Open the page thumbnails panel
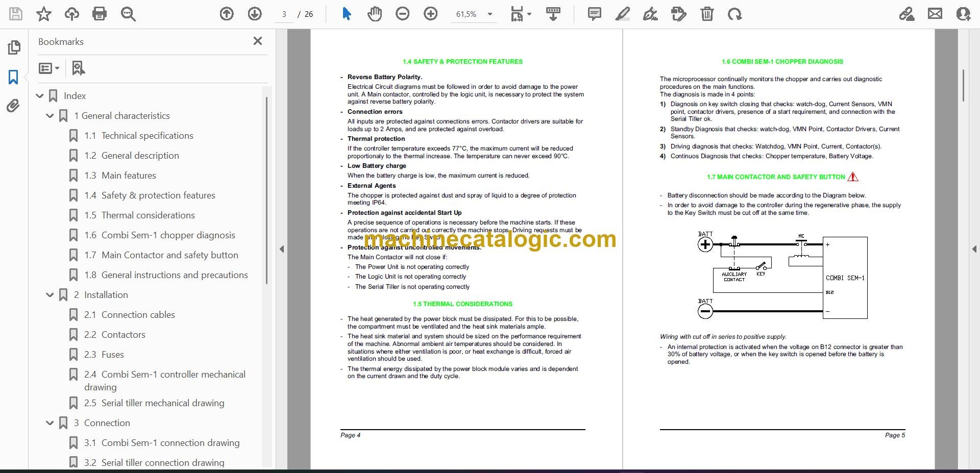 [14, 47]
